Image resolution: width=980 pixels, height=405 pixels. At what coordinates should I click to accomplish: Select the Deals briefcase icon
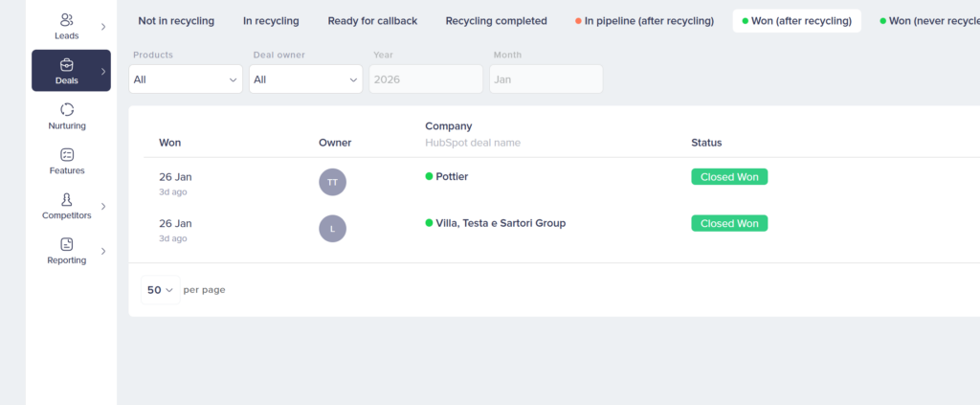point(66,65)
